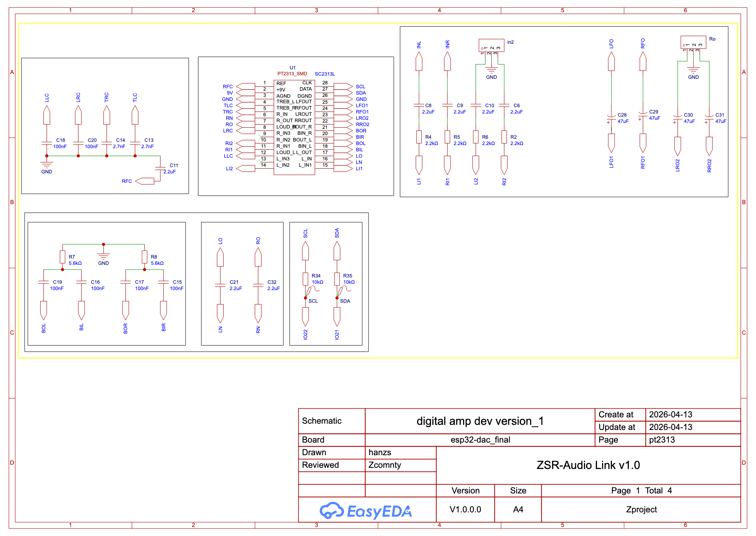
Task: Click capacitor C14 2.7nF symbol
Action: [x=107, y=143]
